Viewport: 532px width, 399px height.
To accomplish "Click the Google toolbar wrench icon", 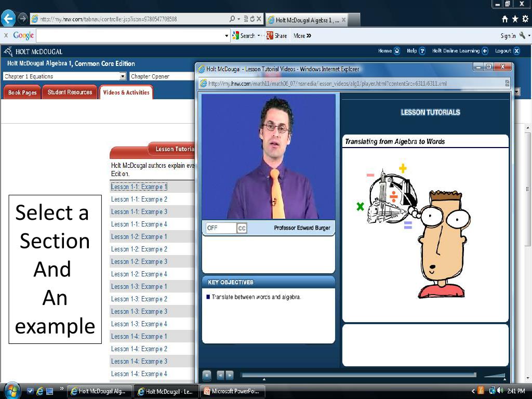I will tap(523, 35).
